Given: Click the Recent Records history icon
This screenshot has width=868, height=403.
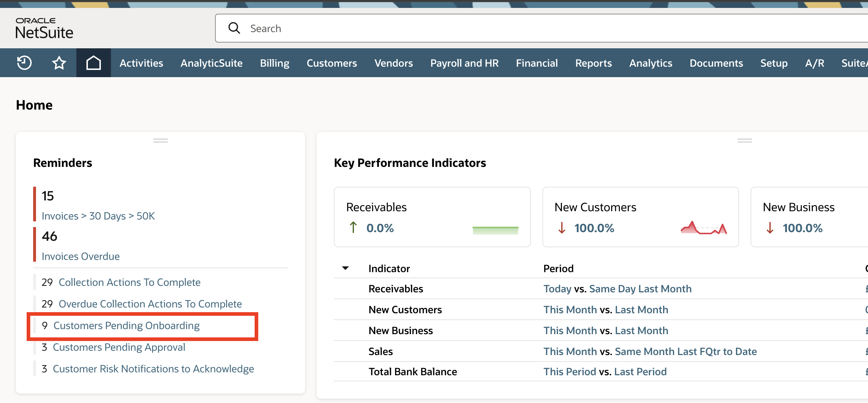Looking at the screenshot, I should tap(24, 63).
